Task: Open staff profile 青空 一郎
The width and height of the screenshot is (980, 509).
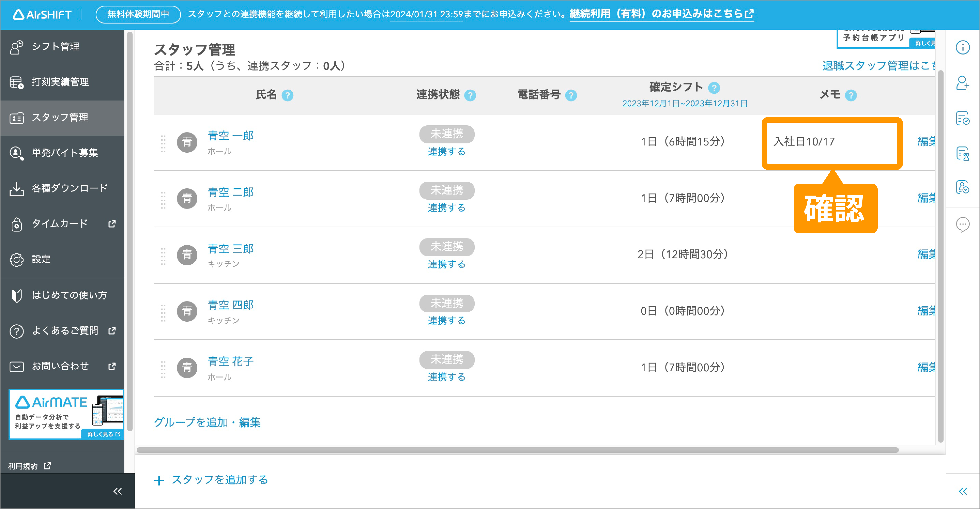Action: tap(231, 135)
